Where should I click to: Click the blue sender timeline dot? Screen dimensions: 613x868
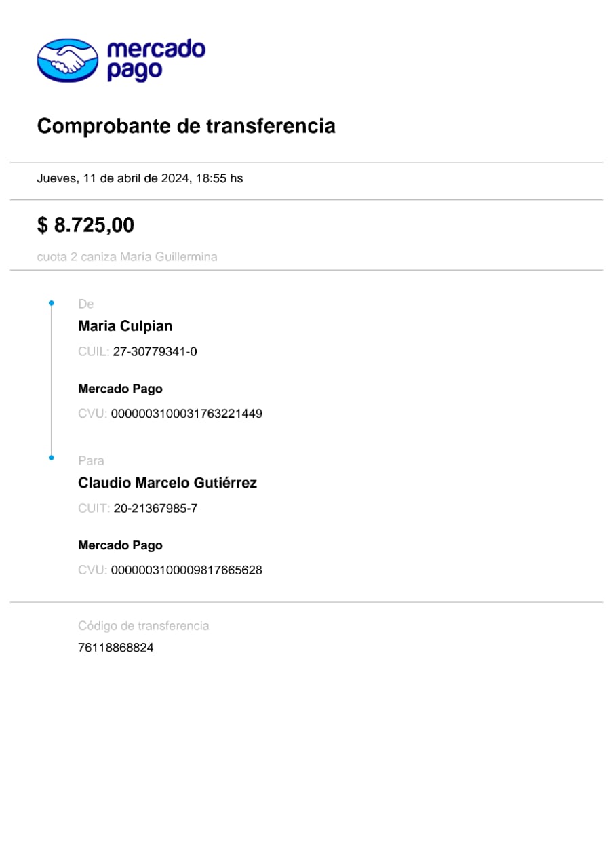(52, 304)
